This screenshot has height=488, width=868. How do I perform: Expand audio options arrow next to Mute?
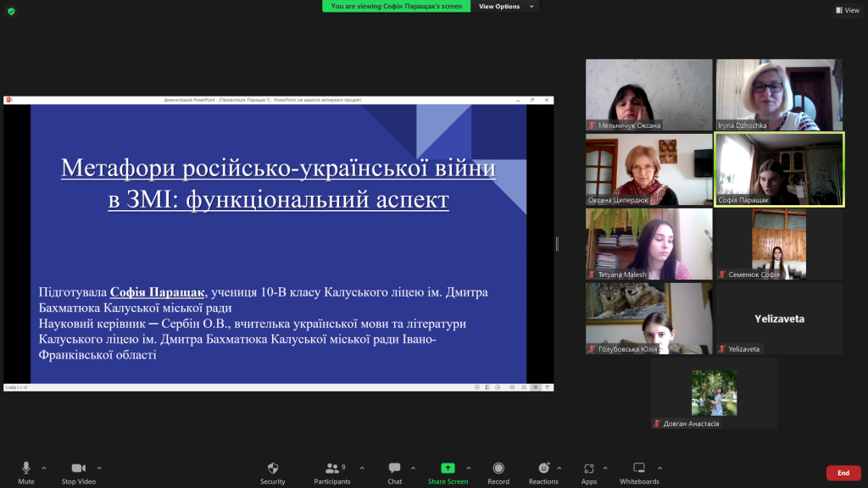(44, 468)
